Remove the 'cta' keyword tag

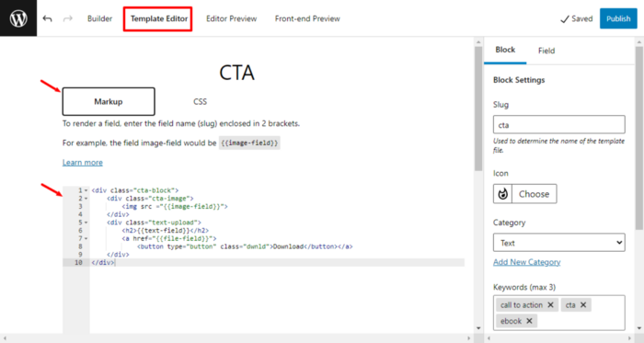583,305
